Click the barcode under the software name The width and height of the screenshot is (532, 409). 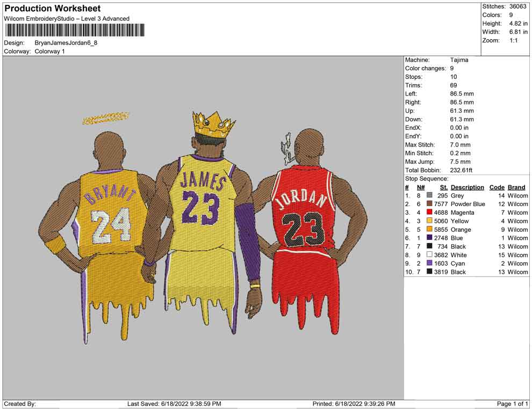(x=75, y=30)
